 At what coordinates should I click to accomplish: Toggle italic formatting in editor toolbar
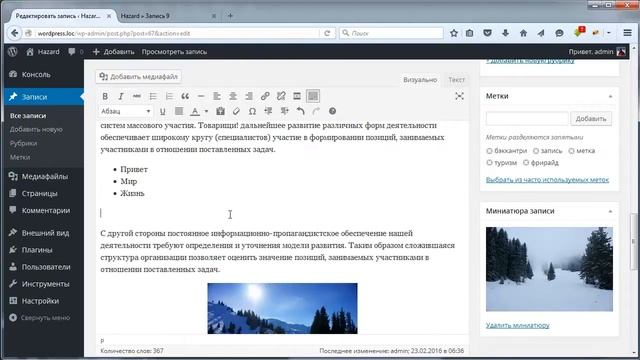[121, 96]
